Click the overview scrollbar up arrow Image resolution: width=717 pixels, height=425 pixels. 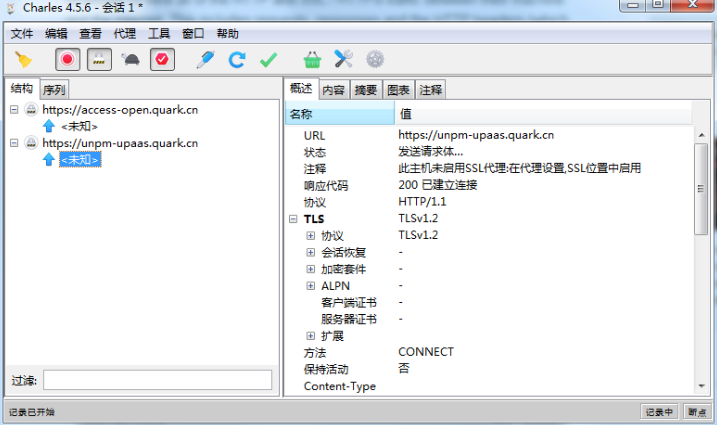pos(701,135)
